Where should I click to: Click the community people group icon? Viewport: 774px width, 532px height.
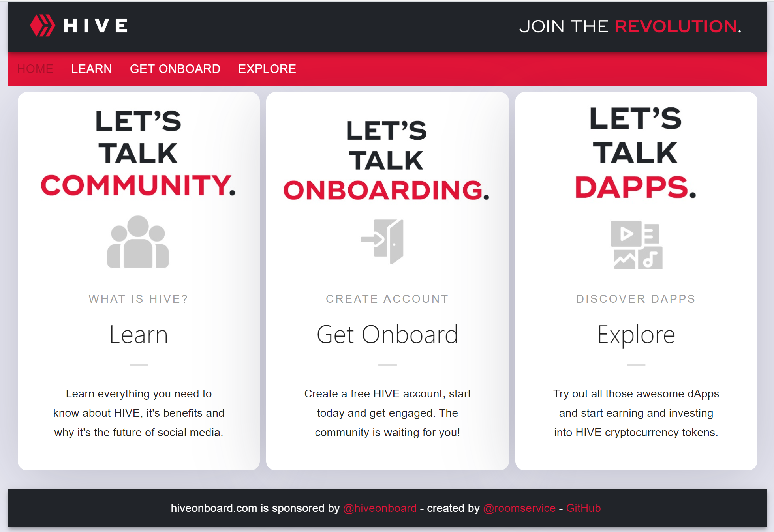[138, 242]
